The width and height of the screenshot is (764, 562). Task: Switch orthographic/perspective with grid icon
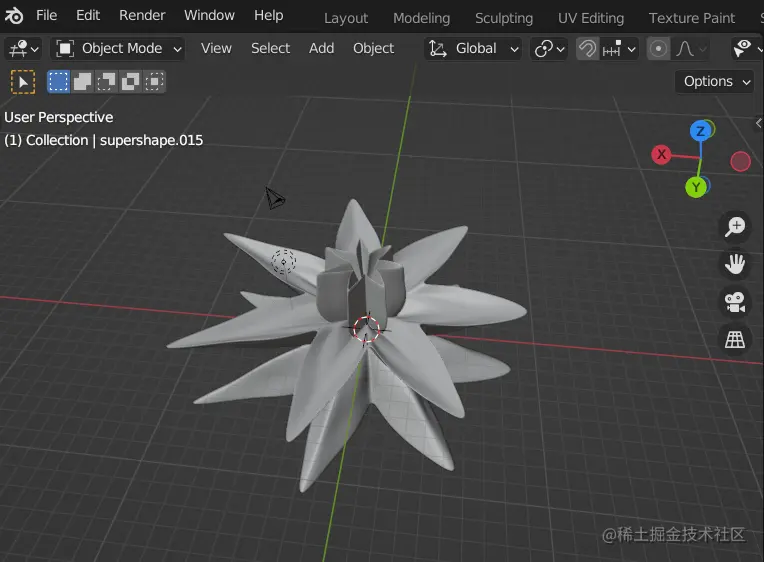click(x=735, y=339)
